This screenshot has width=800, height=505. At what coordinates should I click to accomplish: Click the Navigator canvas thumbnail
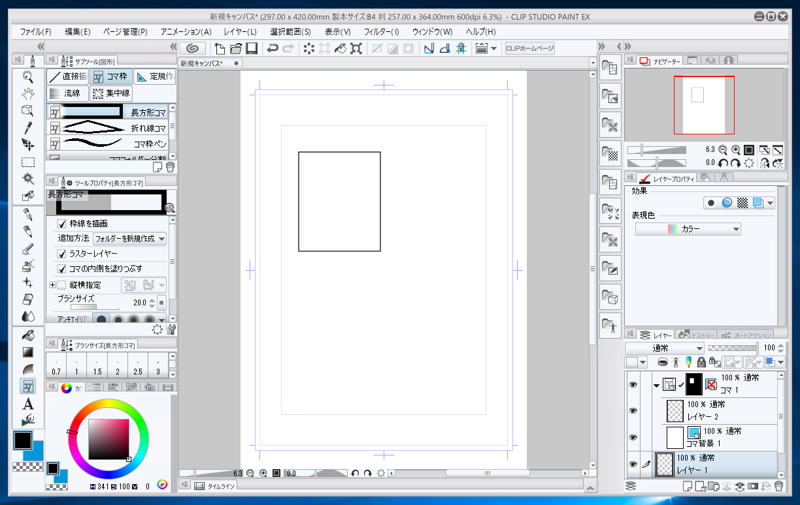[x=704, y=105]
